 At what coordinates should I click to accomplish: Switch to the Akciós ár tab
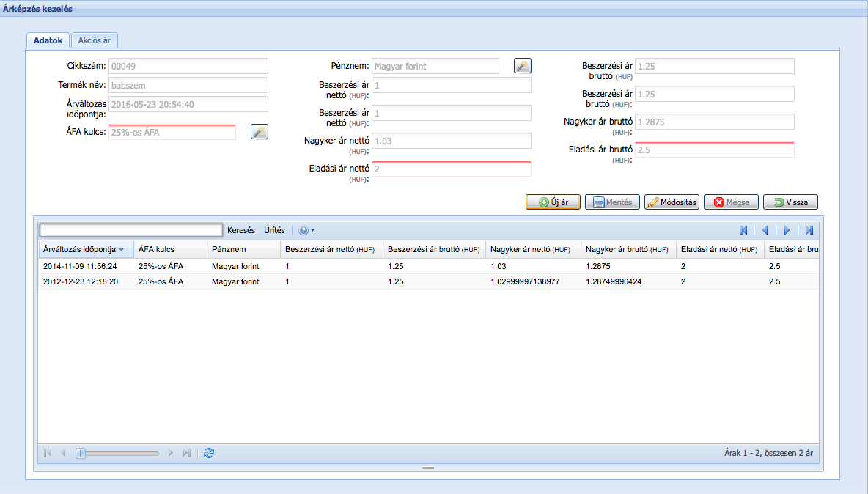[x=95, y=40]
